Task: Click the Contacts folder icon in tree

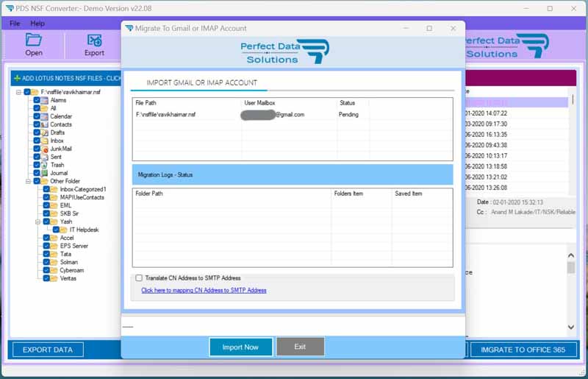Action: pos(45,124)
